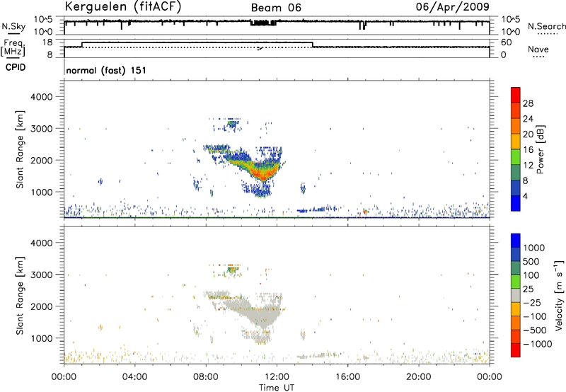Image resolution: width=566 pixels, height=392 pixels.
Task: Click the 'Nave' legend label
Action: point(538,49)
